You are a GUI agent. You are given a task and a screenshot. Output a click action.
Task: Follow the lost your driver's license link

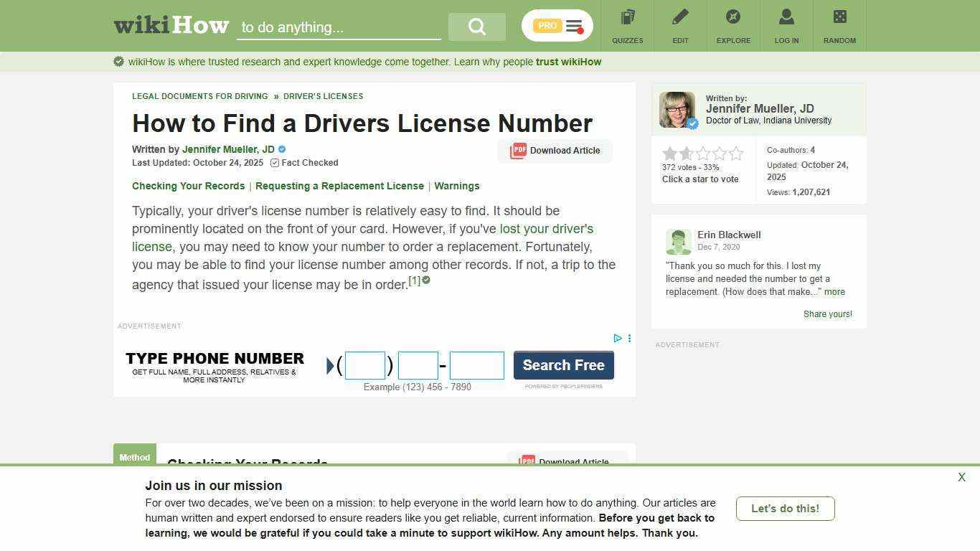547,229
